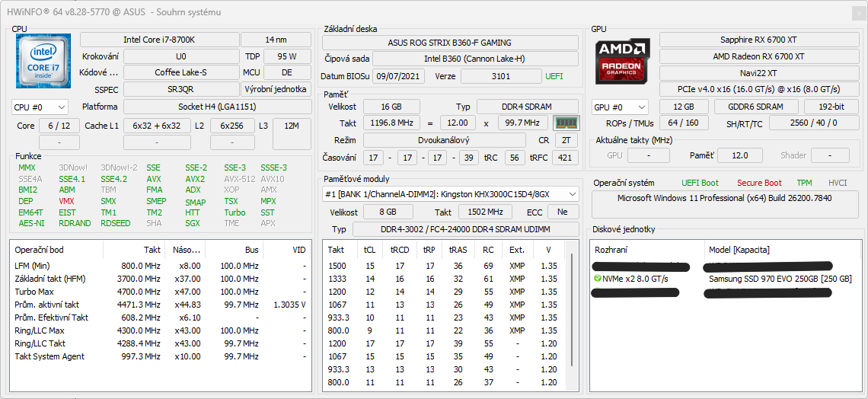Select the Turbo Max row
Screen dimensions: 868x399
(x=161, y=292)
